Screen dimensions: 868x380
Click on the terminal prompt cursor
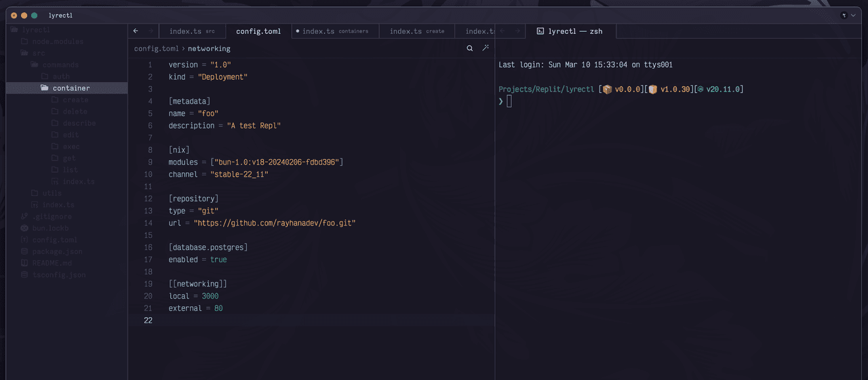509,102
